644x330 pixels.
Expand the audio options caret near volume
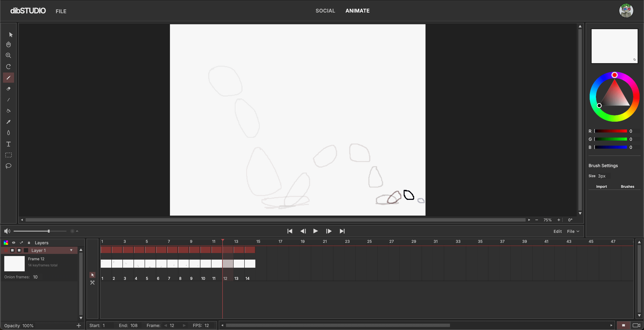pos(77,231)
